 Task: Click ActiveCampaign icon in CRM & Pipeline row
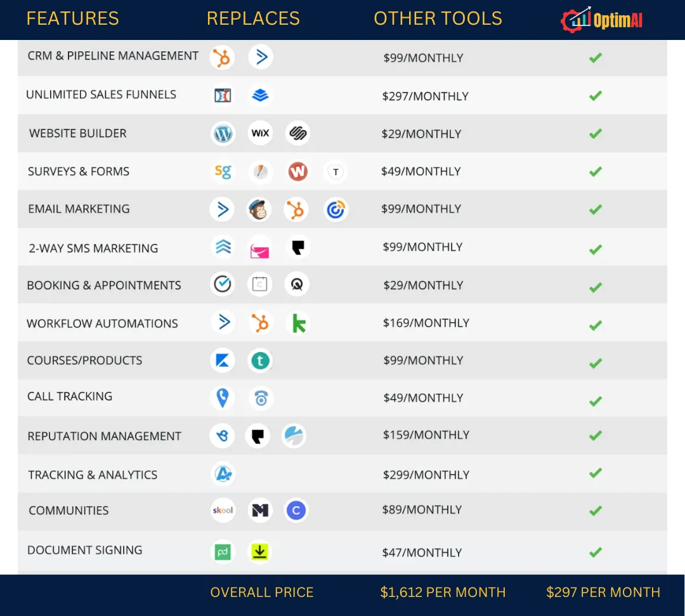[x=261, y=57]
